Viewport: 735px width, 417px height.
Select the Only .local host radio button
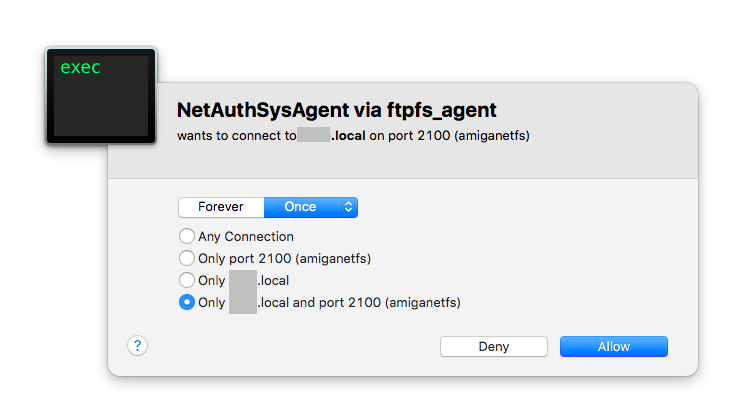point(187,280)
